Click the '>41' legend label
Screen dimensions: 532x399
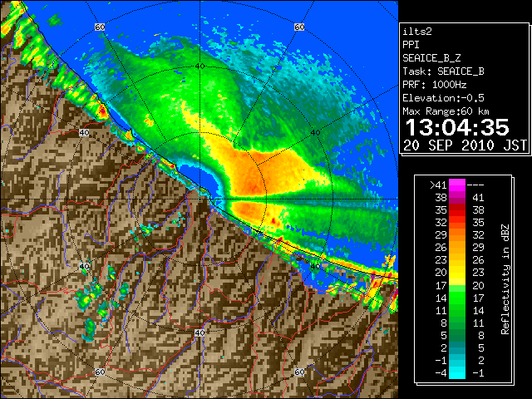click(438, 185)
